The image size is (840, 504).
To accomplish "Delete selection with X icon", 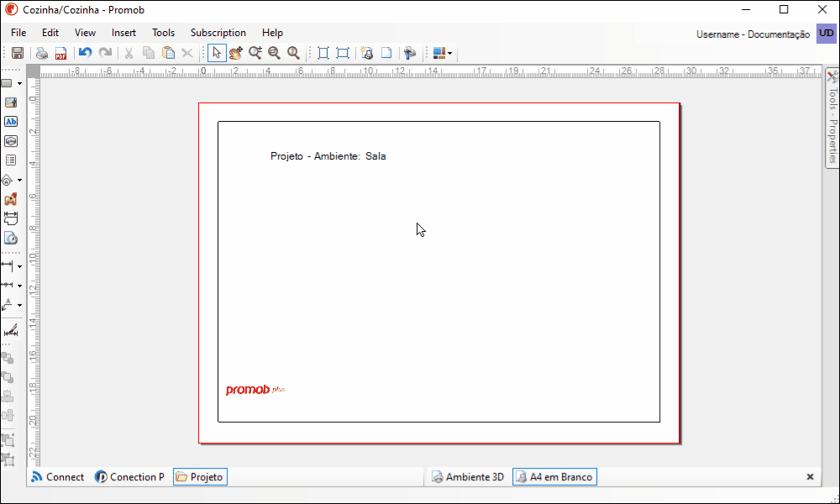I will point(187,53).
